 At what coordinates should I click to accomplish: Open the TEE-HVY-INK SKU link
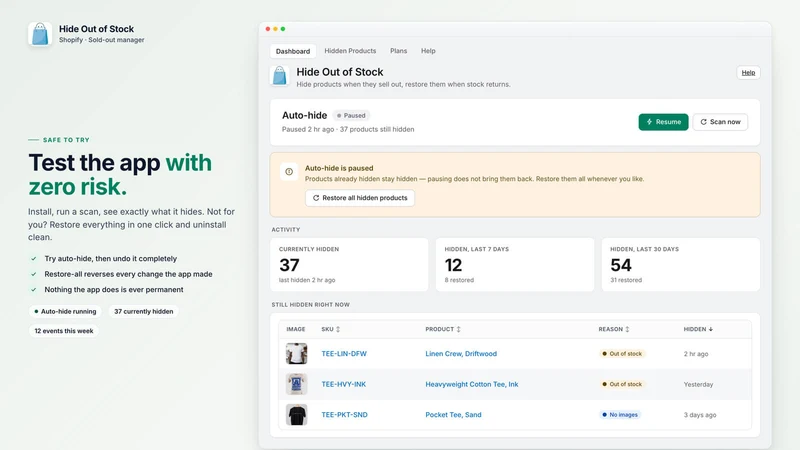343,384
